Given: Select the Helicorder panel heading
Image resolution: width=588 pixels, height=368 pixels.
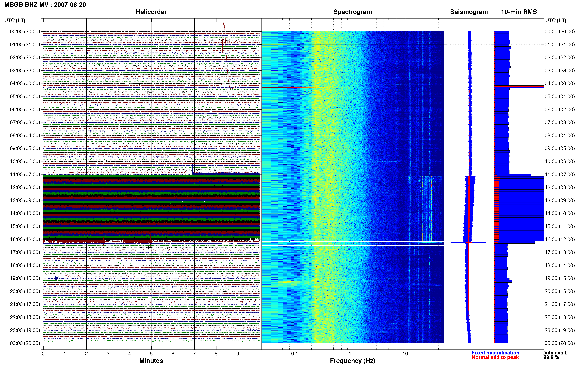Looking at the screenshot, I should coord(151,12).
